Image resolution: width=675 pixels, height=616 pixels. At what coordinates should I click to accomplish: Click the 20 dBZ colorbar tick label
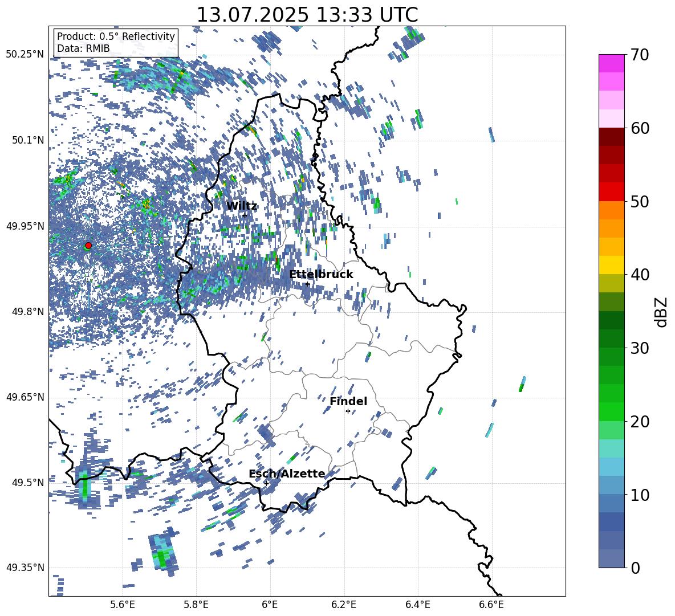(x=640, y=422)
